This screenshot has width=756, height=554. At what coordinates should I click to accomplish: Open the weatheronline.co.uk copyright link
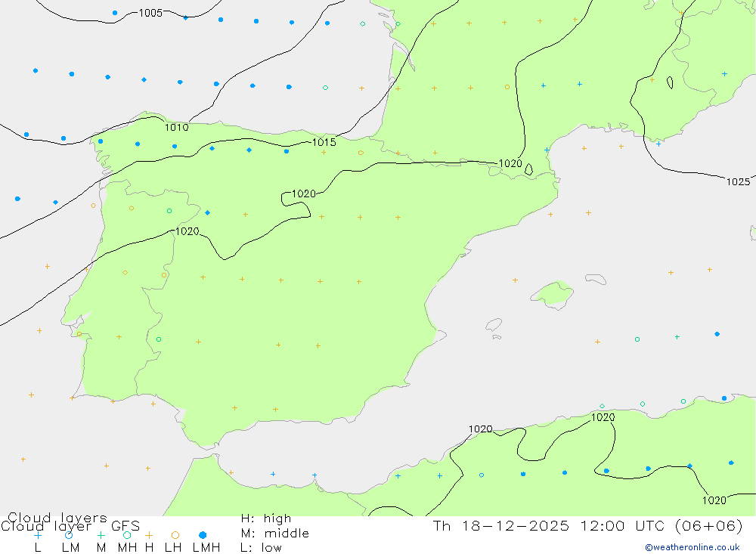tap(692, 547)
